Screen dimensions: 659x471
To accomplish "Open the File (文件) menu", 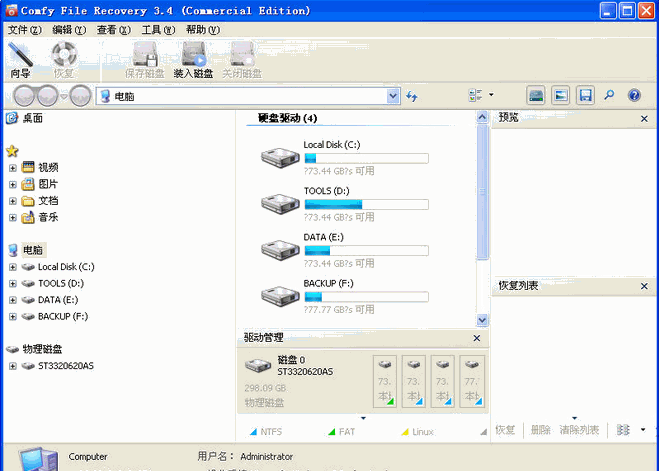I will [x=25, y=30].
